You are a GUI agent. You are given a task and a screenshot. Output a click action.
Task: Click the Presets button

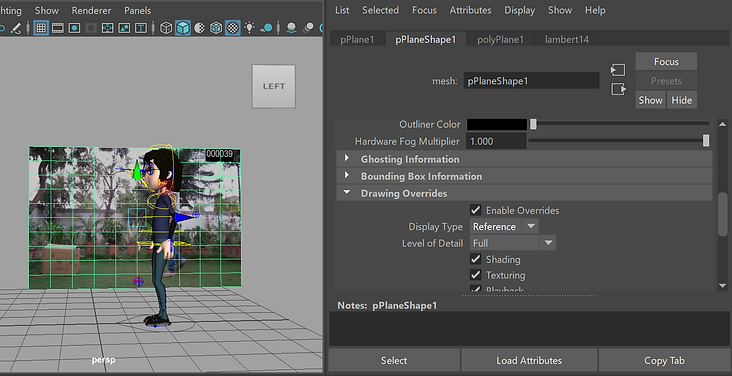(x=666, y=81)
